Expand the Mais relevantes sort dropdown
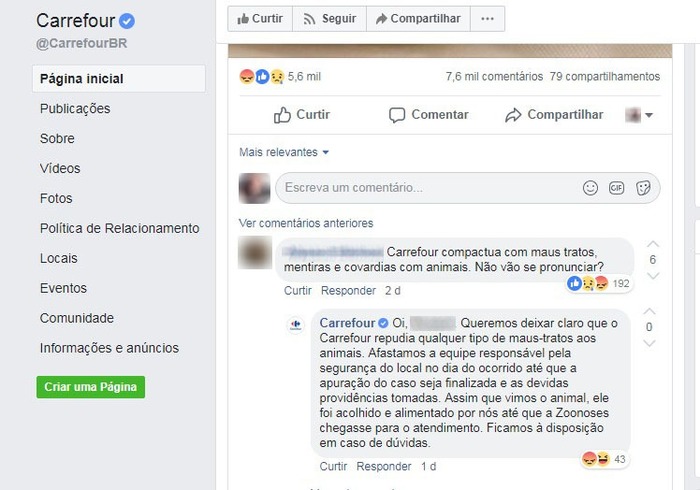 pos(284,152)
